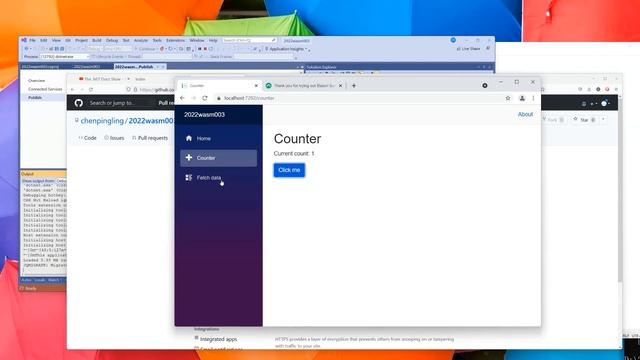Close the Thank you for trying Blazor tab
This screenshot has width=640, height=360.
point(340,86)
